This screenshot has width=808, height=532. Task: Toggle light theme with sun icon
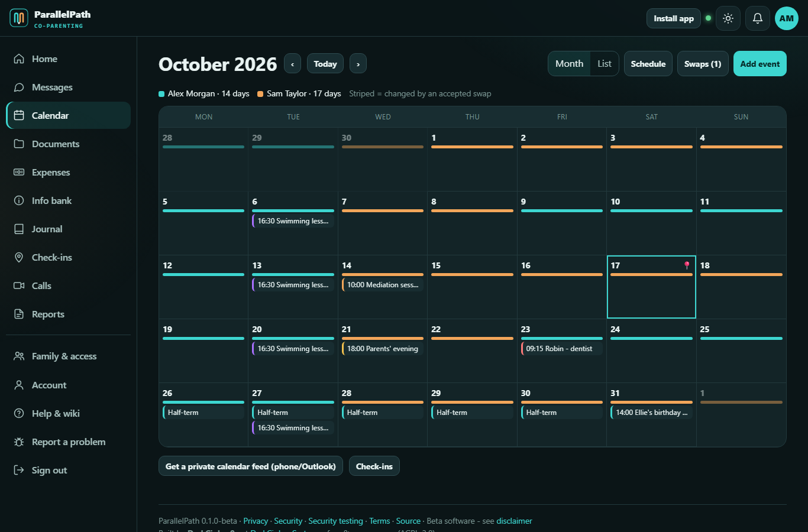click(728, 18)
